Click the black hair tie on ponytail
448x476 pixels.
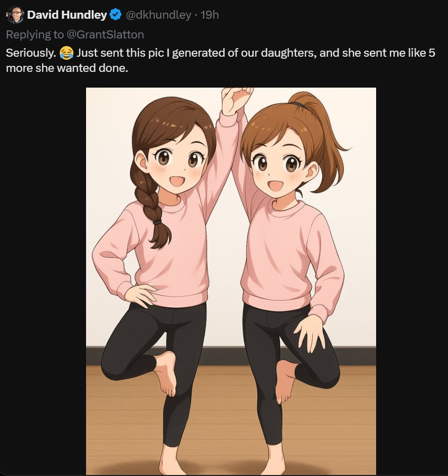299,105
